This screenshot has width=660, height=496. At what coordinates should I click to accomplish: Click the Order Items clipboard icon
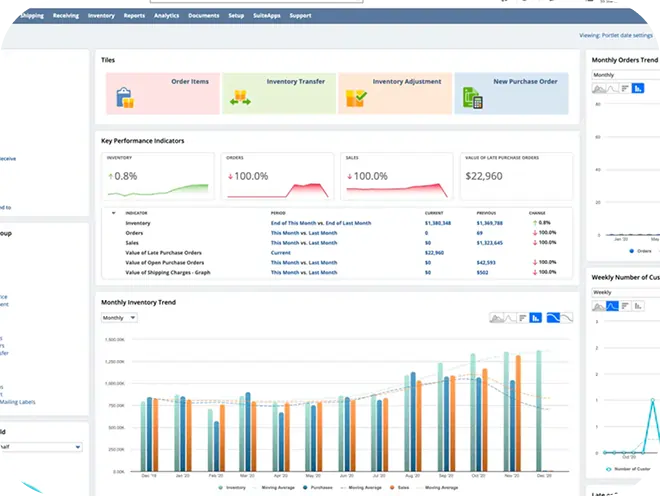125,98
